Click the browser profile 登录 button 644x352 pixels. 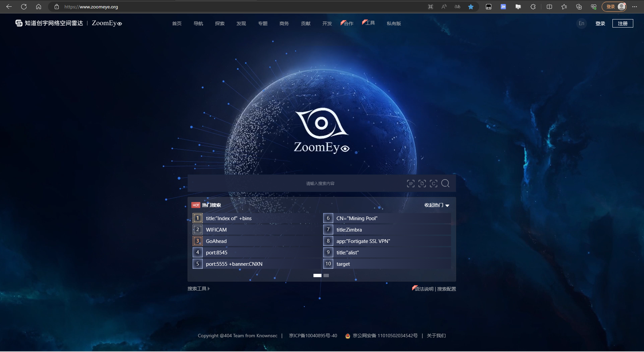coord(614,7)
